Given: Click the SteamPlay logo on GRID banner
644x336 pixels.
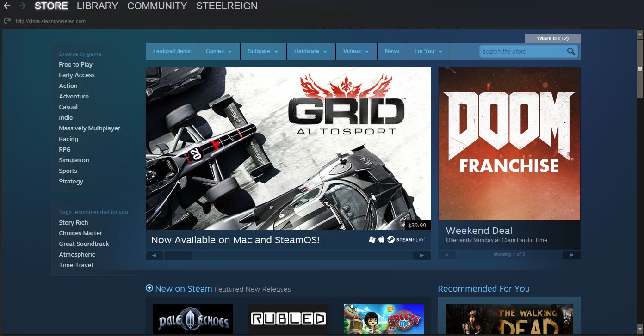Looking at the screenshot, I should [406, 240].
